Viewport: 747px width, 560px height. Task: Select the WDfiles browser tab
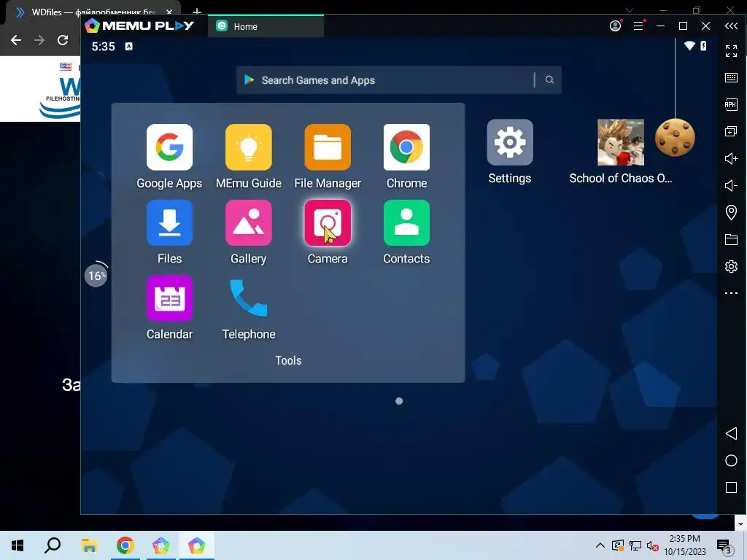pyautogui.click(x=93, y=12)
